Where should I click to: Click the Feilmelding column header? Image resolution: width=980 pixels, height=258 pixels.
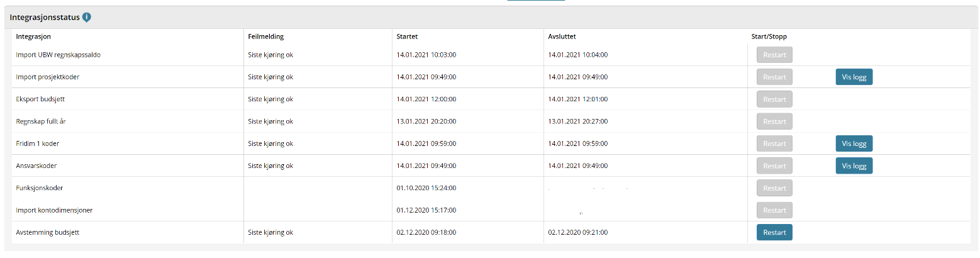[266, 36]
